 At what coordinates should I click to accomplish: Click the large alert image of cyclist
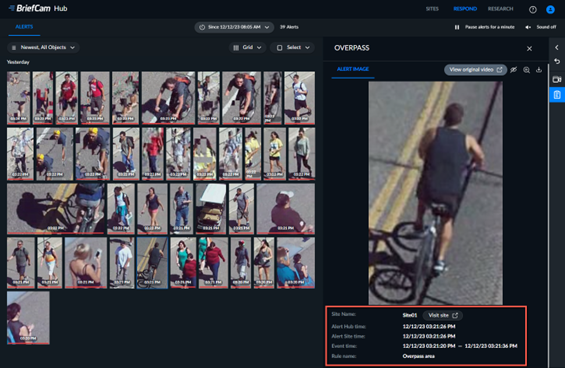pos(435,193)
